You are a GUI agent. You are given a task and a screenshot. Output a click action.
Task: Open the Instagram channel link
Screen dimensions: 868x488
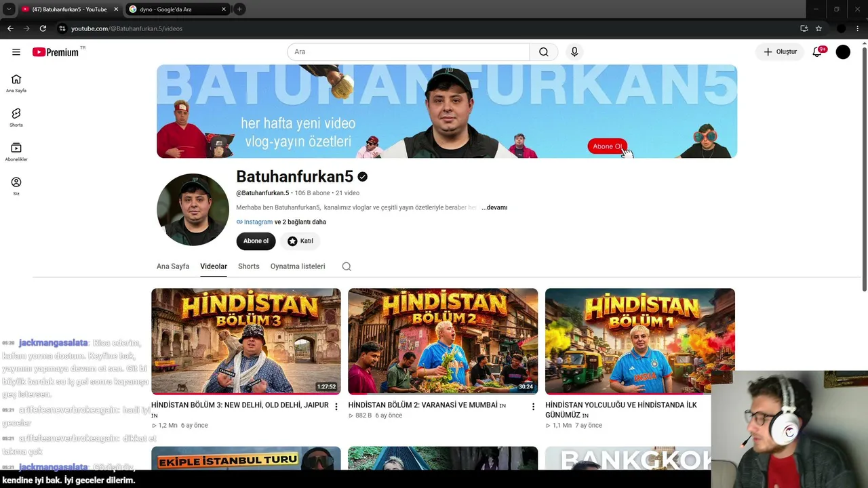pyautogui.click(x=258, y=222)
